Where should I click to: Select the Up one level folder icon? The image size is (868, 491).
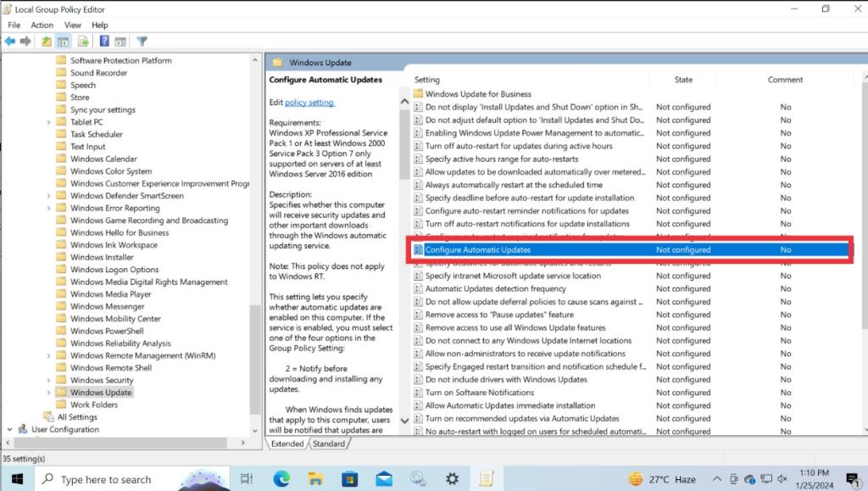(x=47, y=41)
